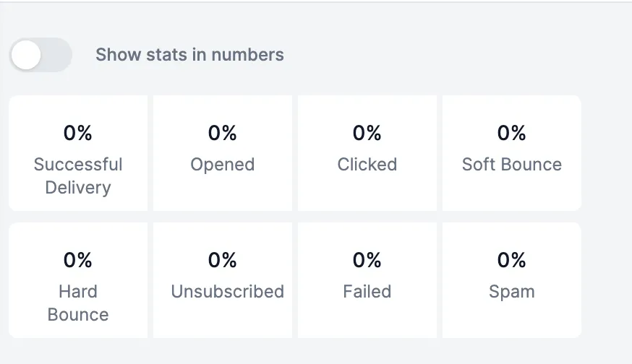Image resolution: width=632 pixels, height=364 pixels.
Task: Click the 0% value above Opened
Action: click(x=223, y=133)
